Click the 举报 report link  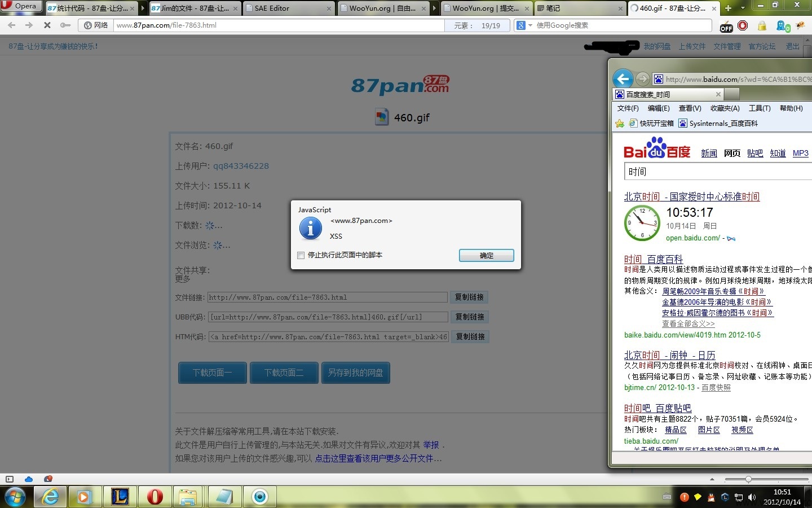(x=431, y=445)
